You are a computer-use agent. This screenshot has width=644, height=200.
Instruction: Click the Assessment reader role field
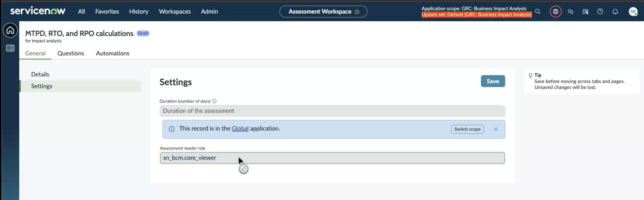point(332,158)
